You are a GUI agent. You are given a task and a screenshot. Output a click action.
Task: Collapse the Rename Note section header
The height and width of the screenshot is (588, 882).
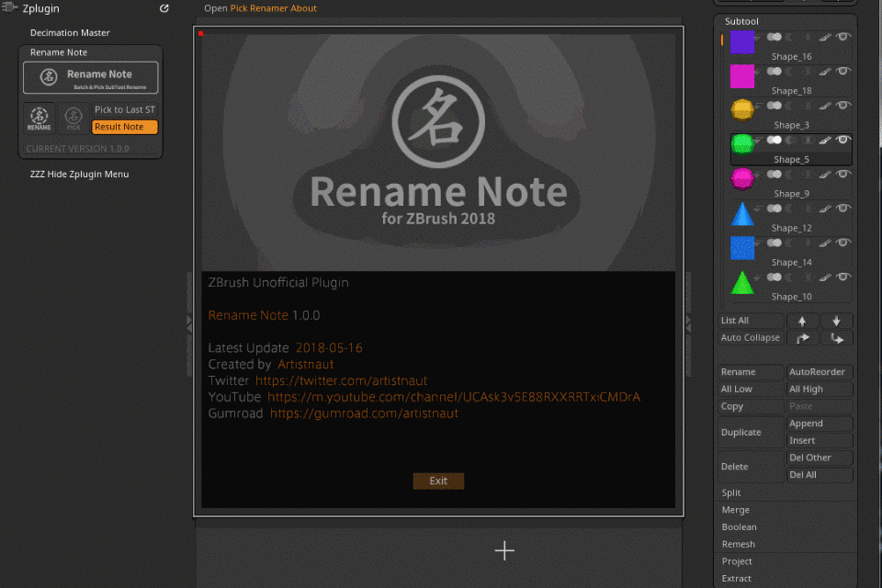click(59, 52)
